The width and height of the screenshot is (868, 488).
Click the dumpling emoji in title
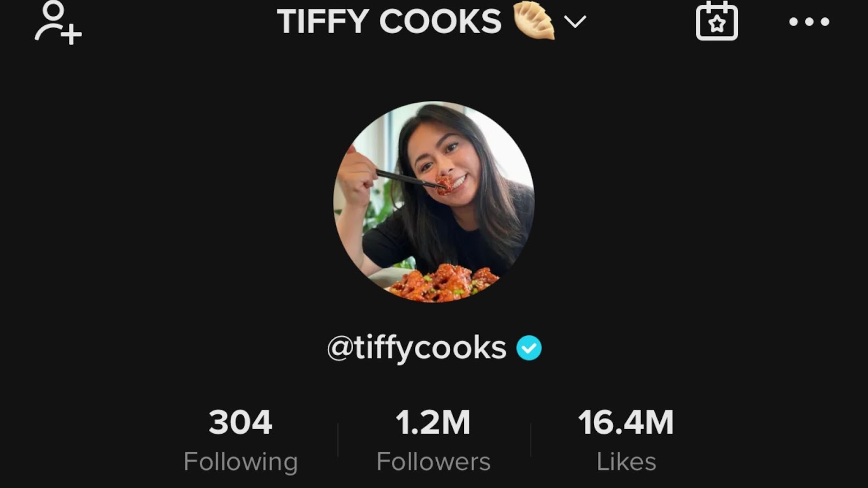(x=534, y=21)
